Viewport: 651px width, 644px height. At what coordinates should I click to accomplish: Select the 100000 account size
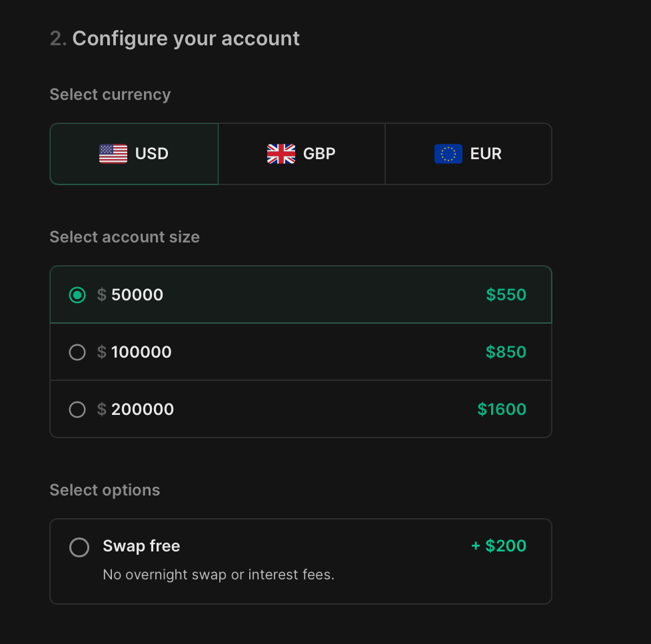pos(77,352)
